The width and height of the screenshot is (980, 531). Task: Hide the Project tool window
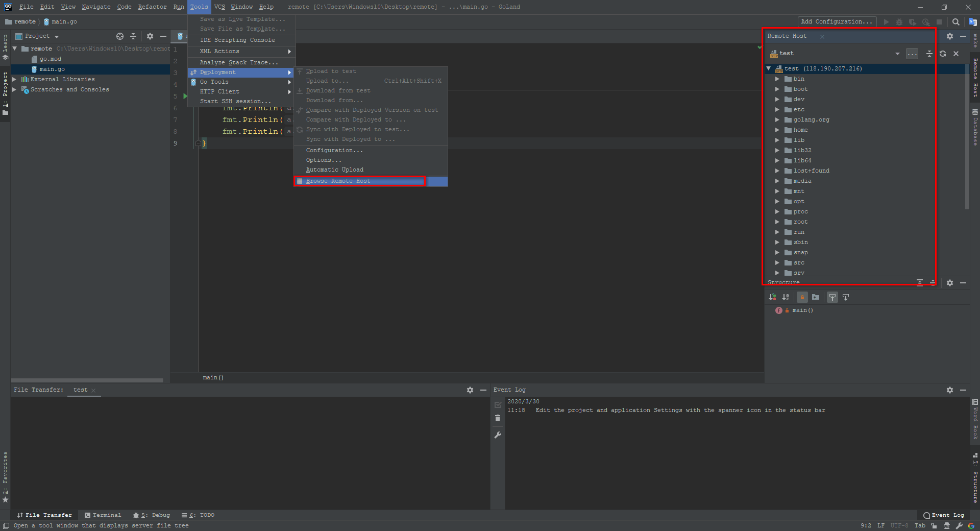[163, 36]
